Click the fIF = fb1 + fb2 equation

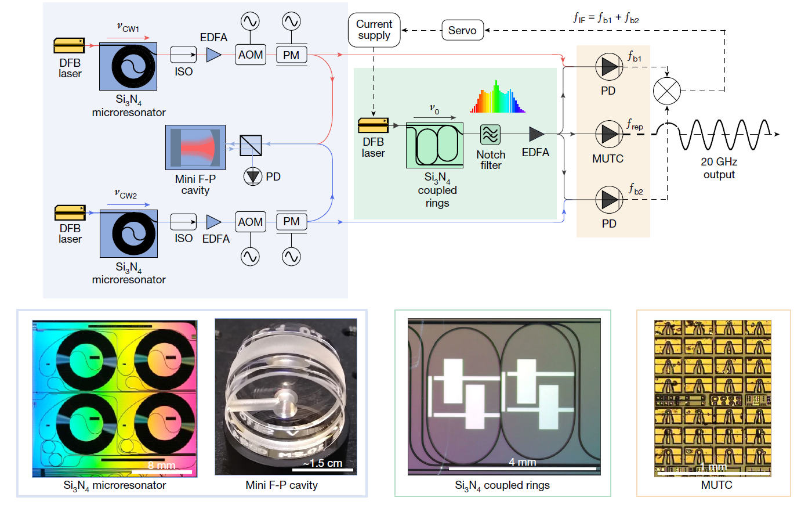click(606, 17)
